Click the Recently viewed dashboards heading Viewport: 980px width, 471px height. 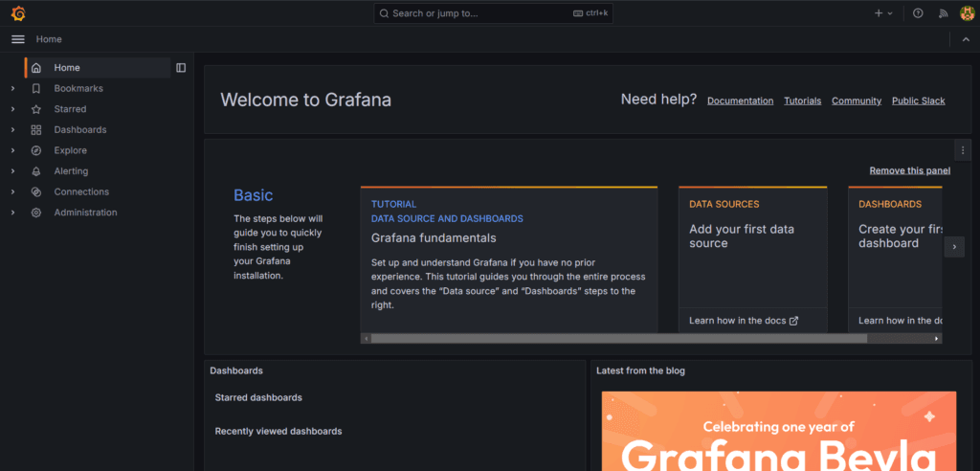(x=278, y=431)
